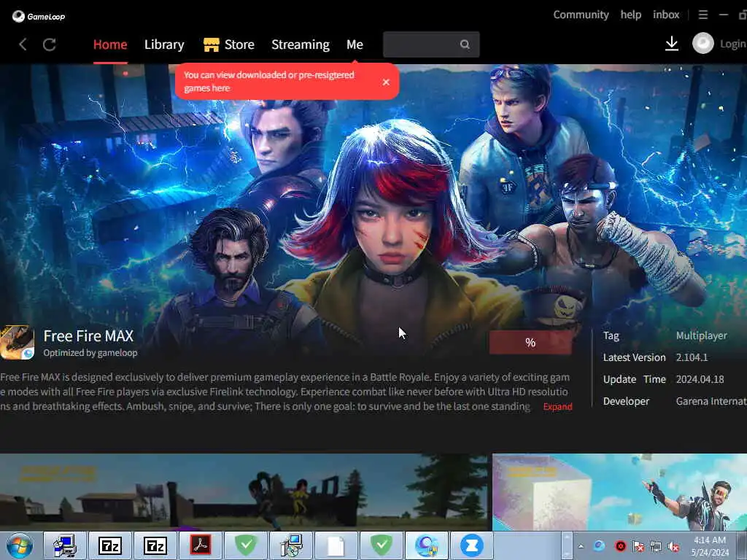This screenshot has width=747, height=560.
Task: Click the network tray icon
Action: pyautogui.click(x=656, y=546)
